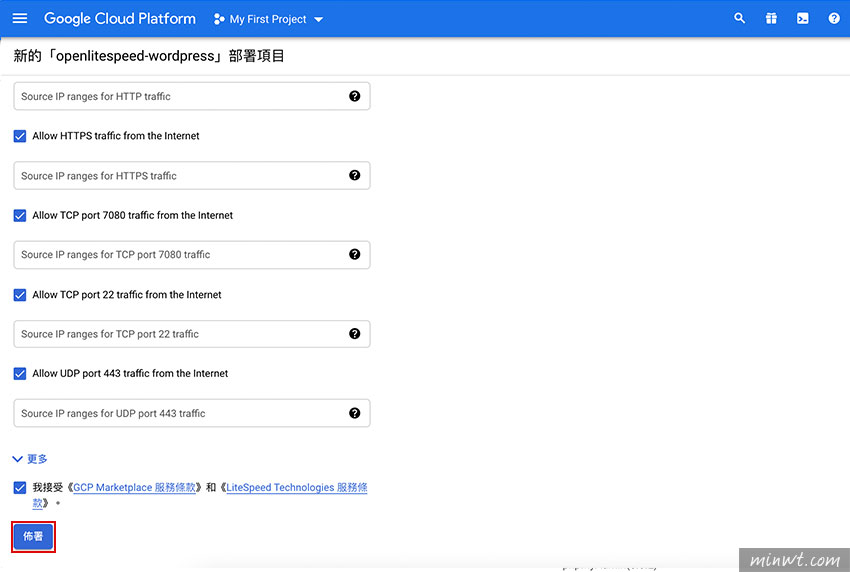Focus Source IP ranges for UDP port 443 field
Screen dimensions: 850x572
[x=192, y=413]
